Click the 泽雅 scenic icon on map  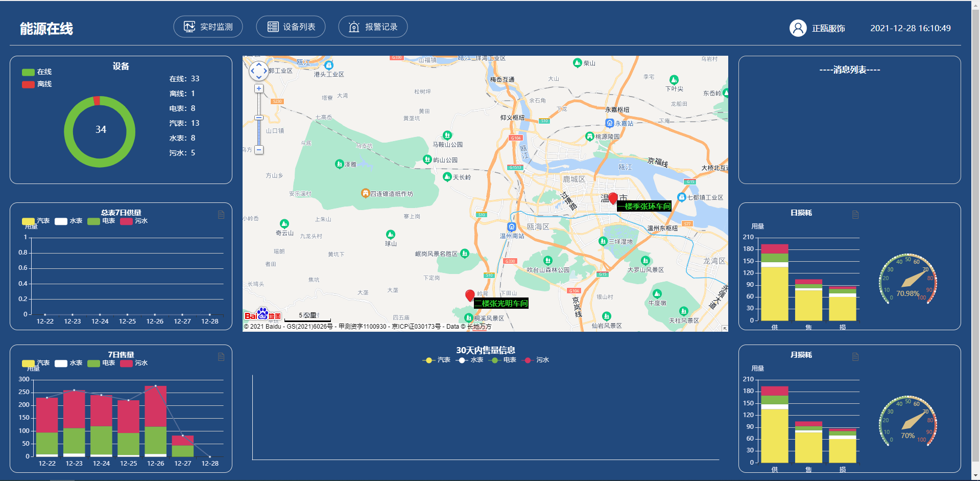(x=339, y=164)
